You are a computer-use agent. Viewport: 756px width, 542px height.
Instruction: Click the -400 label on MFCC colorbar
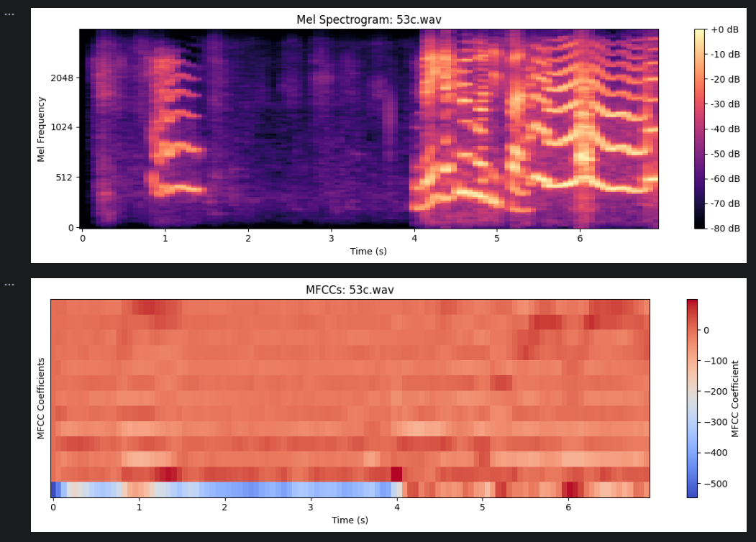(x=716, y=453)
